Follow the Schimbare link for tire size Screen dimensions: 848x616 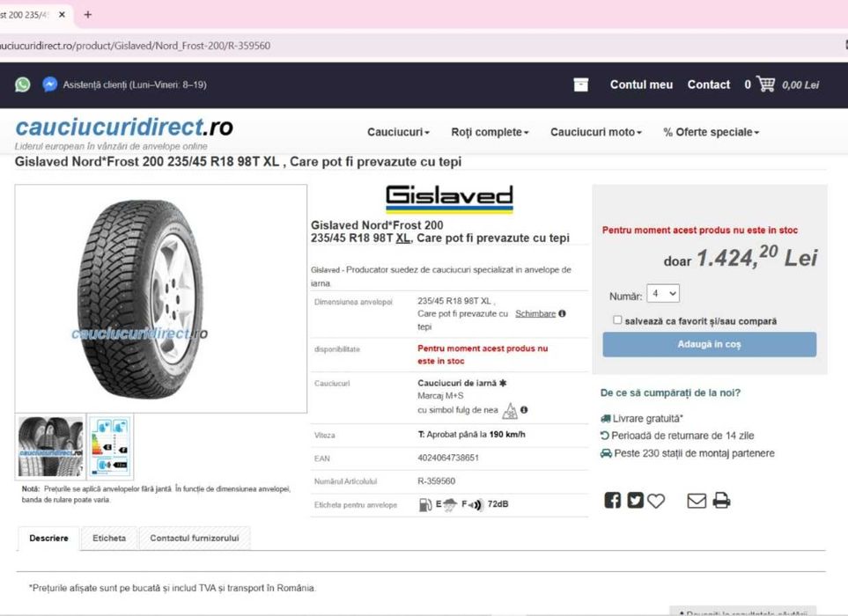point(535,313)
